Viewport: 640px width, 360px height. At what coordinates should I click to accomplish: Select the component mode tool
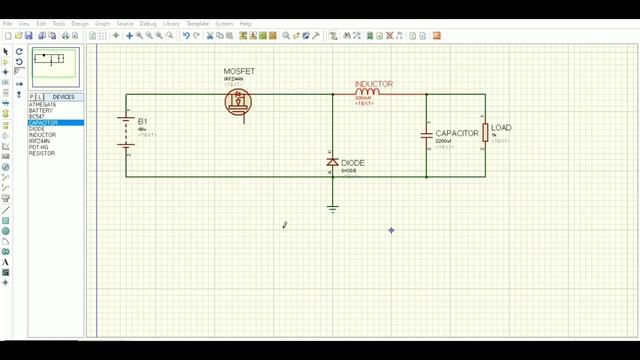[x=5, y=62]
